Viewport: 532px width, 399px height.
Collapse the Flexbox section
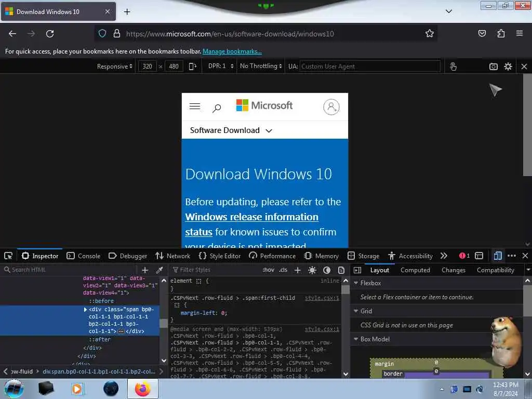(356, 283)
